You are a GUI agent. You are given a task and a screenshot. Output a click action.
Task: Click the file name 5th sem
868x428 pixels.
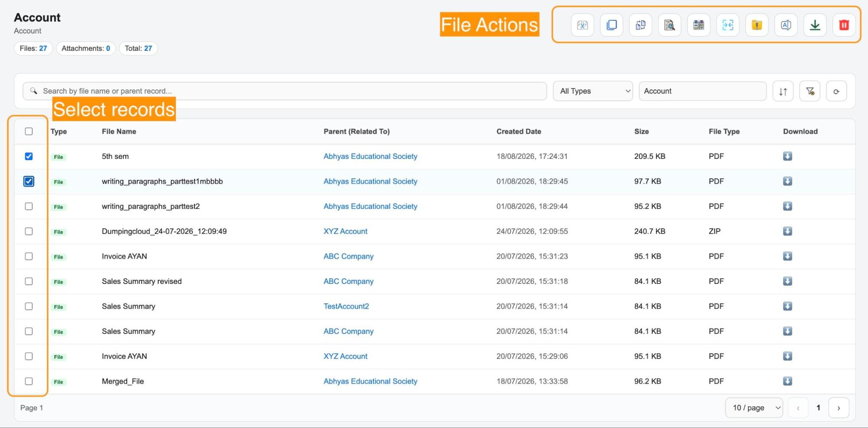[115, 156]
